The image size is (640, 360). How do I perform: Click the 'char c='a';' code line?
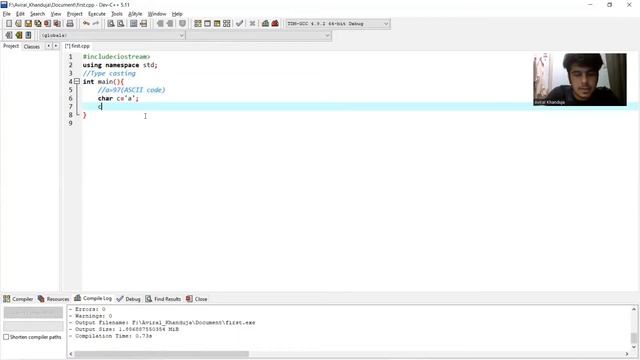[x=118, y=98]
